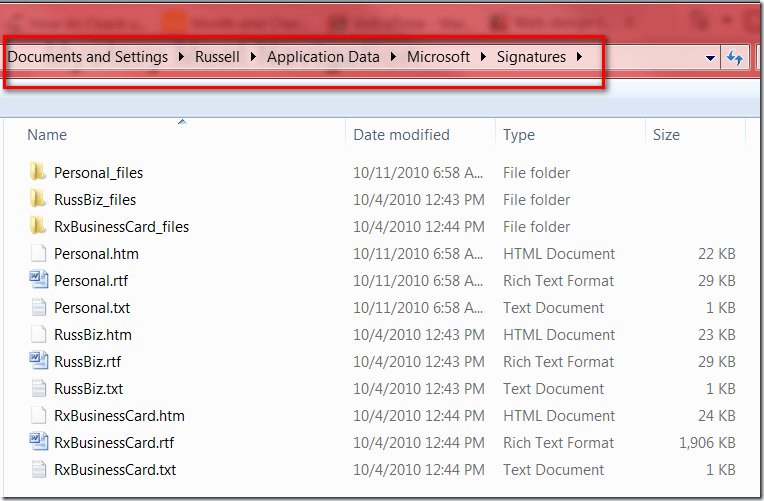764x501 pixels.
Task: Sort by Date modified column header
Action: (401, 135)
